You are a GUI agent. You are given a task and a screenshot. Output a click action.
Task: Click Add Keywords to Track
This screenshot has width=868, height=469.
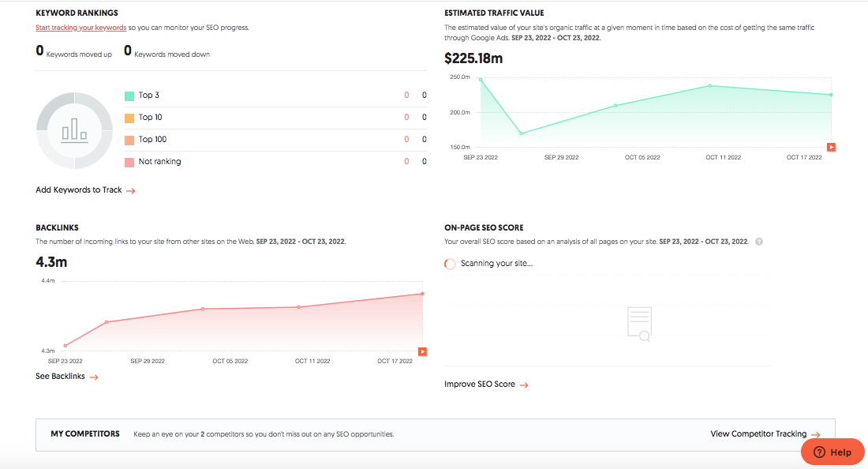click(79, 190)
